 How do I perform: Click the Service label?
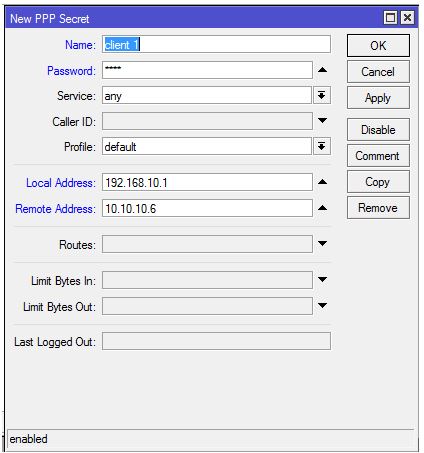click(76, 96)
